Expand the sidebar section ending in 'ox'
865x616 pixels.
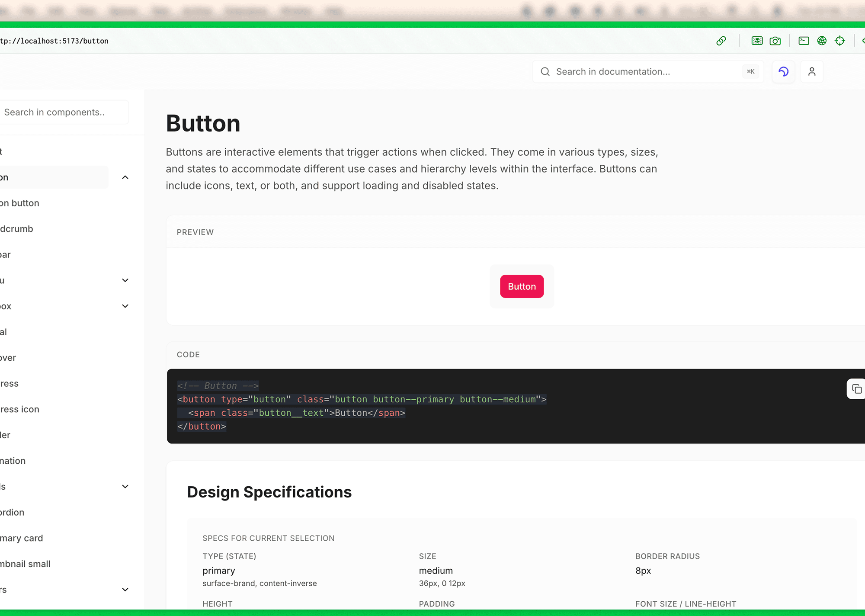[x=125, y=306]
